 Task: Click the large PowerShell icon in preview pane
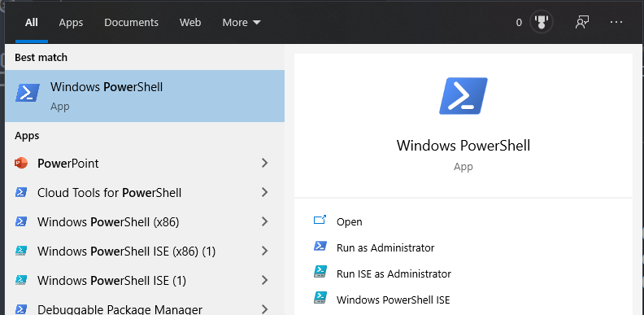coord(463,96)
